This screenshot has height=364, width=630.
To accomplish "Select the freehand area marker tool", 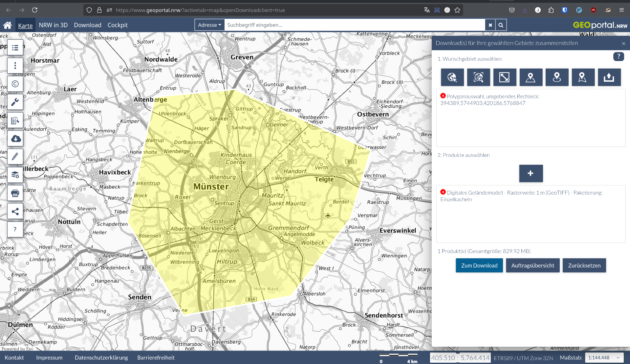I will pos(583,77).
